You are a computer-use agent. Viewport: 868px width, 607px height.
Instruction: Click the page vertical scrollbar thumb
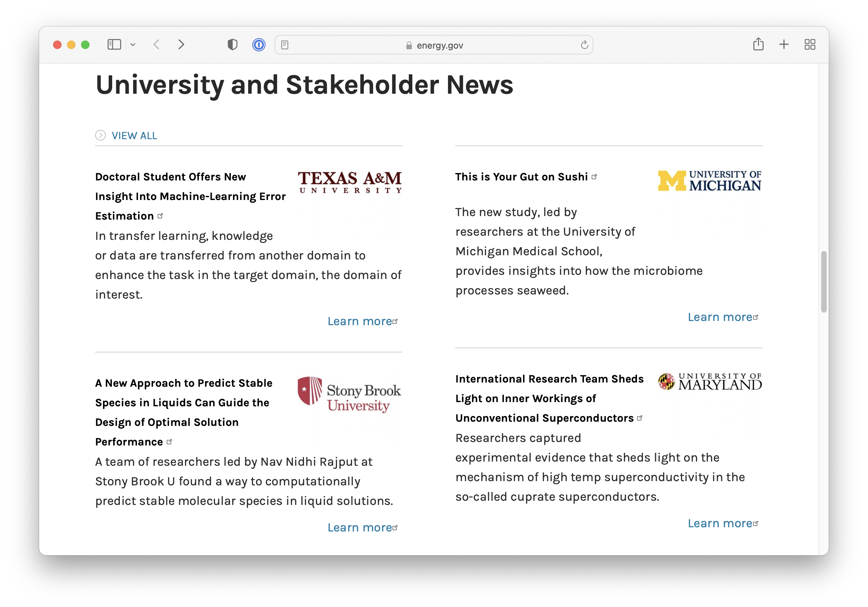tap(823, 281)
